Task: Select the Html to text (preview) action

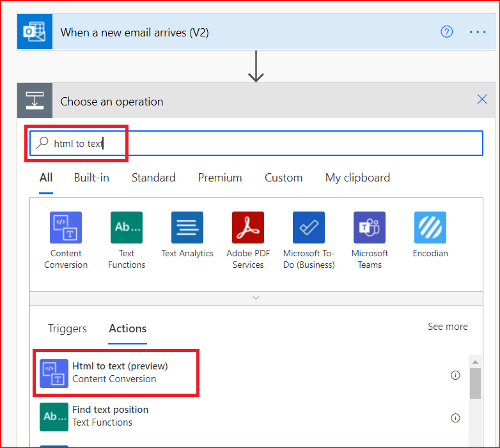Action: pyautogui.click(x=120, y=372)
